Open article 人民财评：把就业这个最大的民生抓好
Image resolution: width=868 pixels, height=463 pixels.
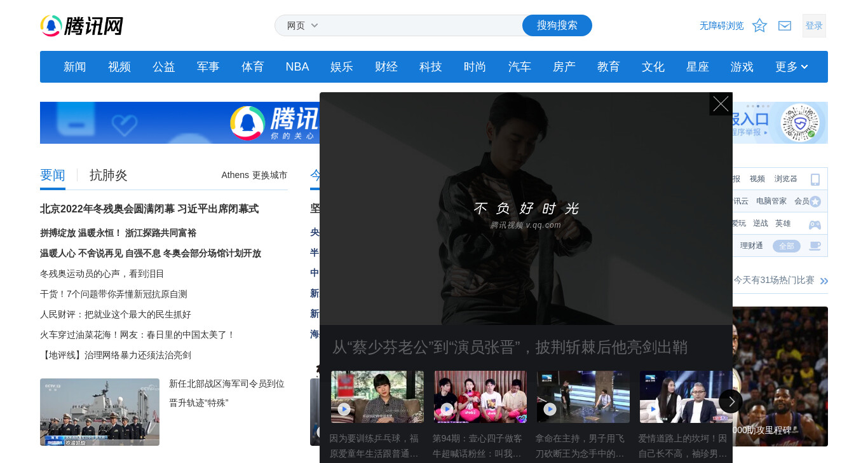pyautogui.click(x=116, y=314)
